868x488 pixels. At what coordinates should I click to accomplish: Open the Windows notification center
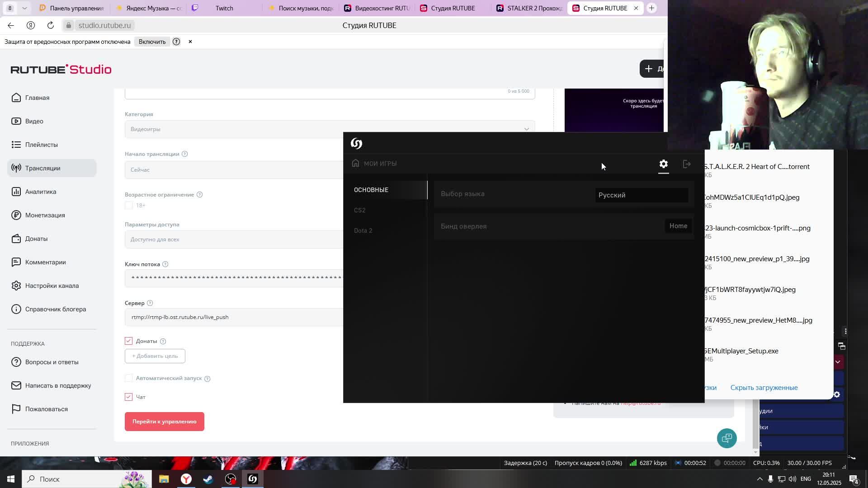[854, 479]
